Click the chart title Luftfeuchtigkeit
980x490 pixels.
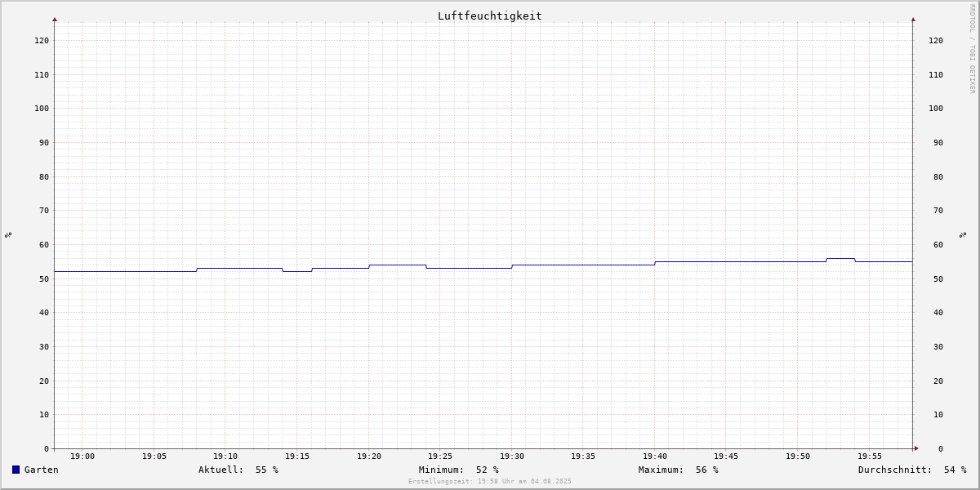click(489, 16)
